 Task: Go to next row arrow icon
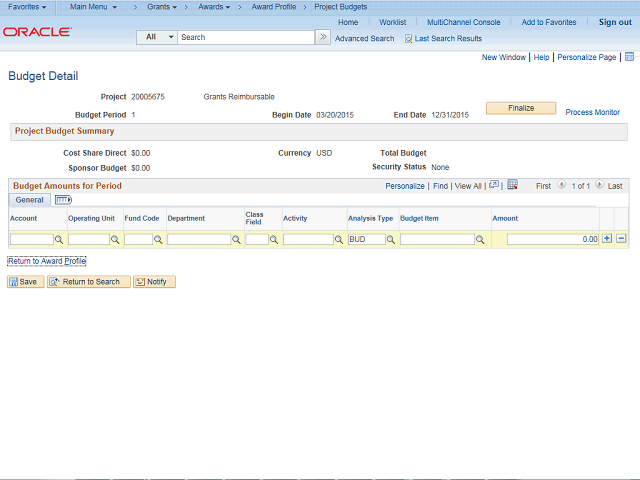pos(599,185)
